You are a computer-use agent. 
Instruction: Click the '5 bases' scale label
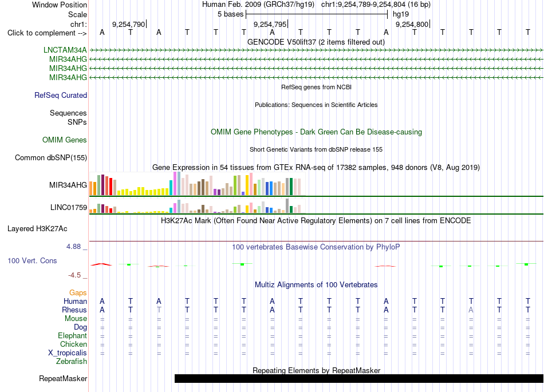coord(231,14)
